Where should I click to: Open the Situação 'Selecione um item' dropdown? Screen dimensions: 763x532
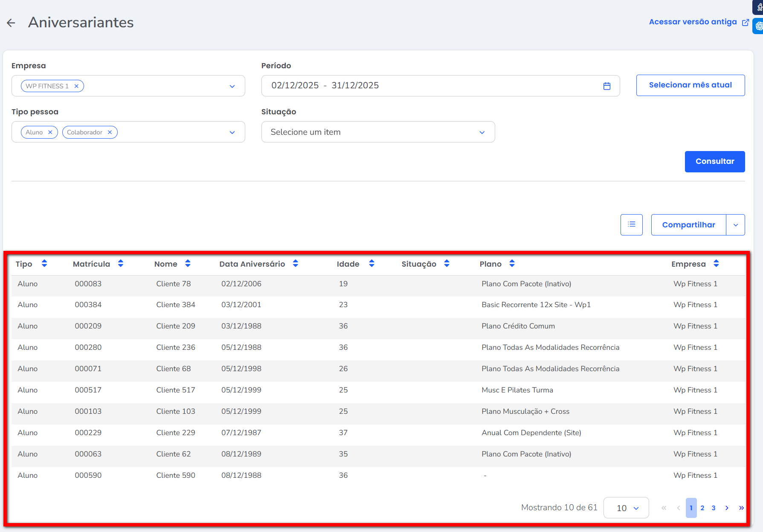tap(378, 132)
